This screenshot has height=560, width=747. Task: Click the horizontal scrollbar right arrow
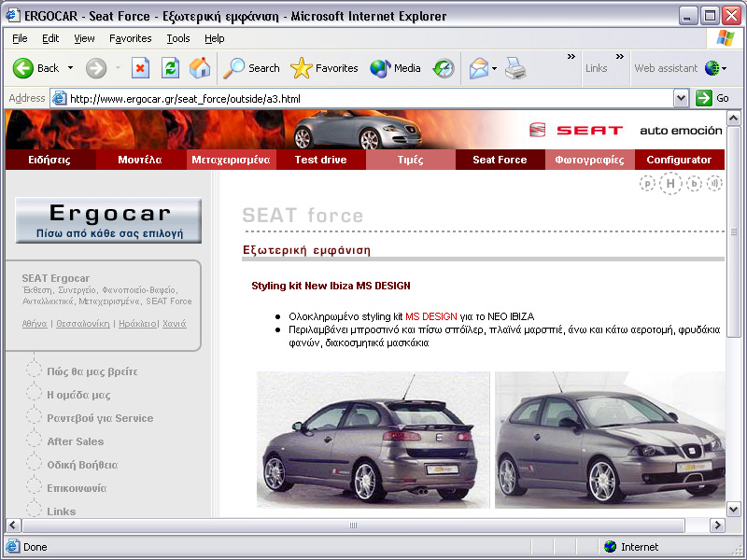coord(717,525)
